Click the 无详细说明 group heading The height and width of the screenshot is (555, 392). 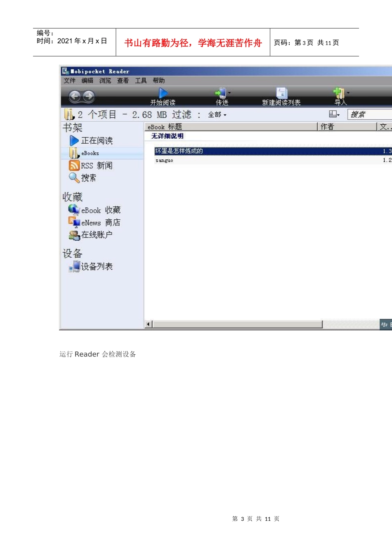click(167, 136)
